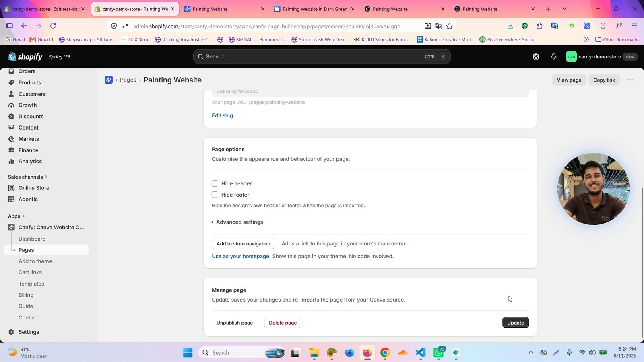Viewport: 644px width, 362px height.
Task: Click Add to store navigation button
Action: 244,243
